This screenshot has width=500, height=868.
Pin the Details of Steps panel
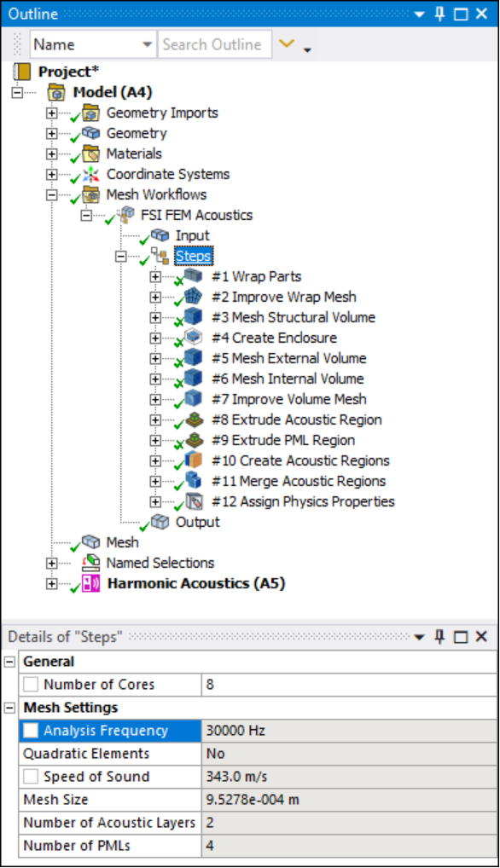click(439, 637)
